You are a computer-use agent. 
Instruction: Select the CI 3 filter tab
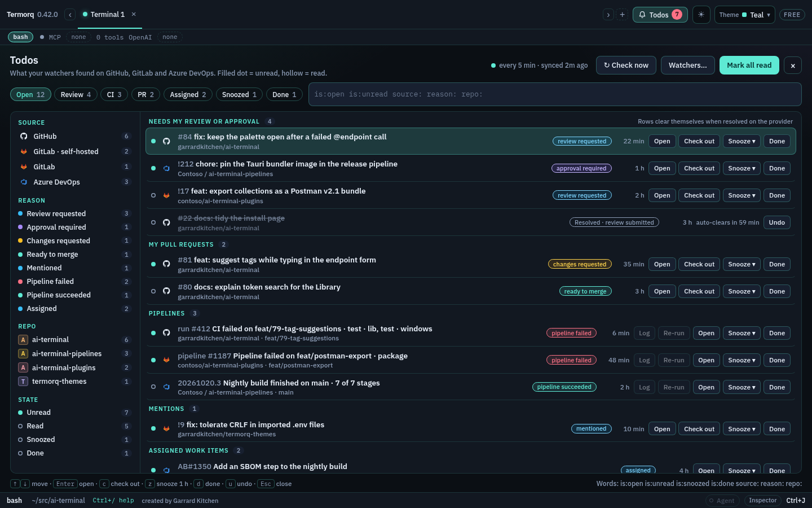tap(114, 94)
